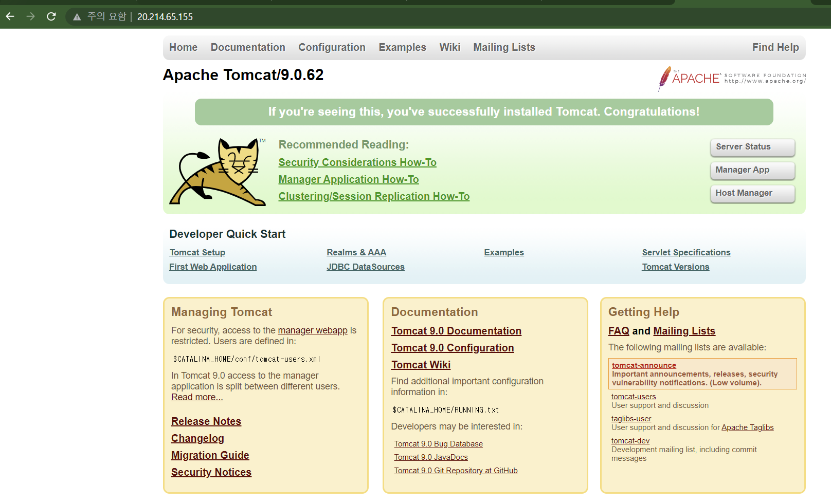Open the JDBC DataSources link
831x504 pixels.
pyautogui.click(x=366, y=267)
